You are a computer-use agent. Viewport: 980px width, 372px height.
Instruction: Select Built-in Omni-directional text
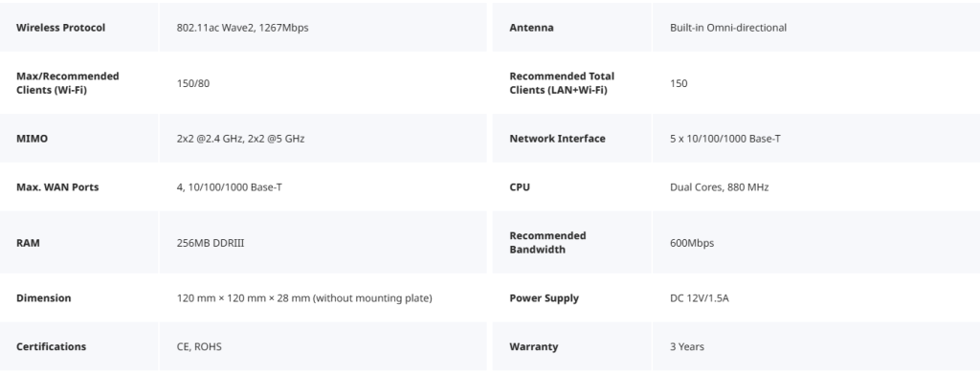pyautogui.click(x=728, y=28)
